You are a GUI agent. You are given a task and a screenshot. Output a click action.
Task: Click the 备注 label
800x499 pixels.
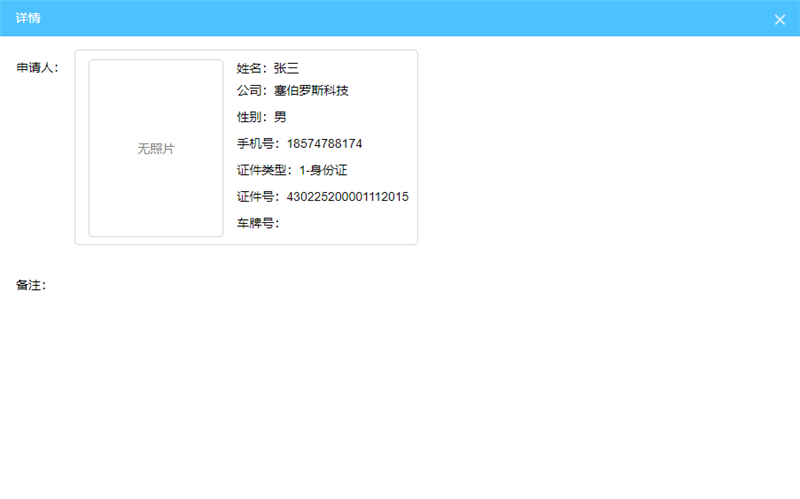tap(31, 285)
